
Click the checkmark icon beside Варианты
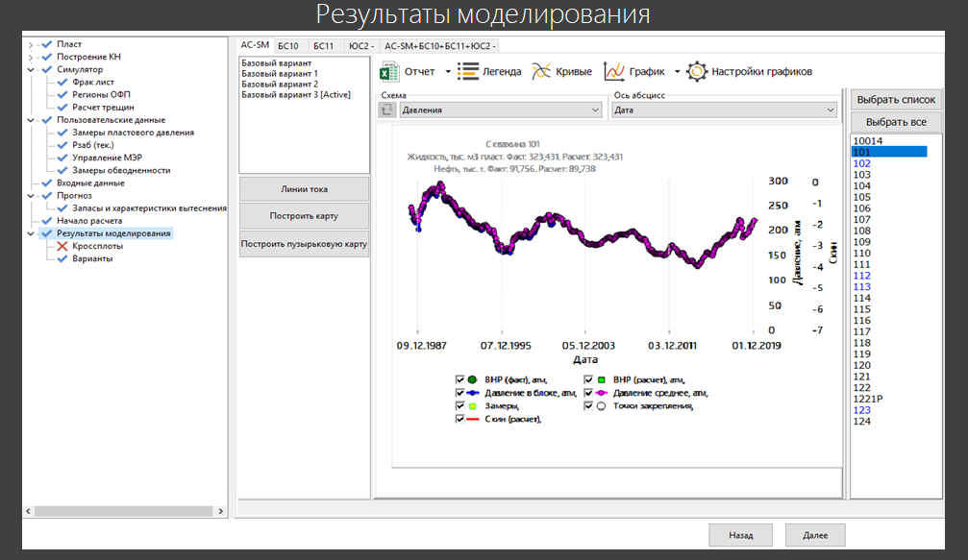pyautogui.click(x=62, y=259)
